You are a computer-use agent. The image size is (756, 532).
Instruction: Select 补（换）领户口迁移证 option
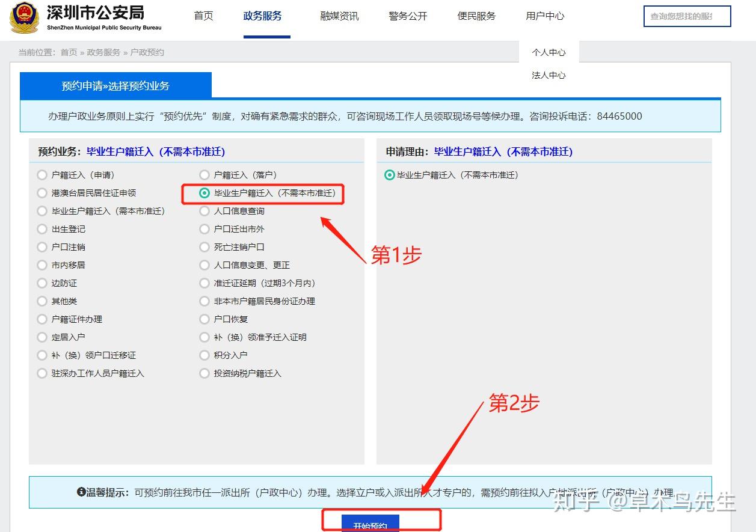(x=42, y=355)
